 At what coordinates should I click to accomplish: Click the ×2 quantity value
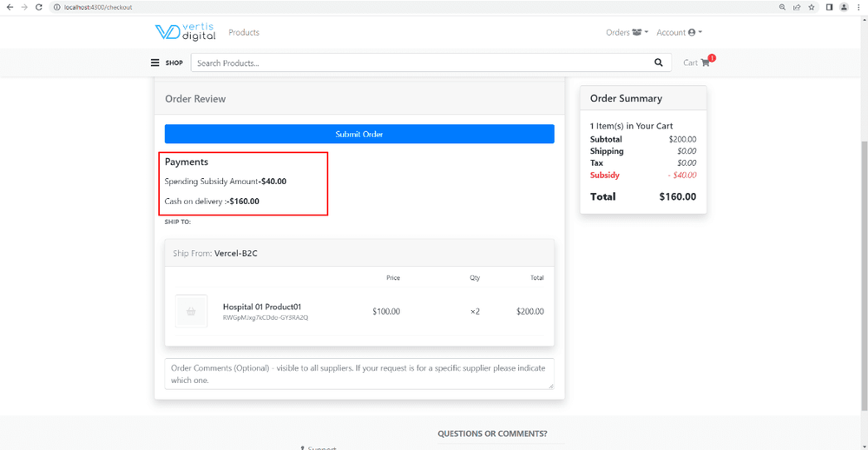point(475,312)
